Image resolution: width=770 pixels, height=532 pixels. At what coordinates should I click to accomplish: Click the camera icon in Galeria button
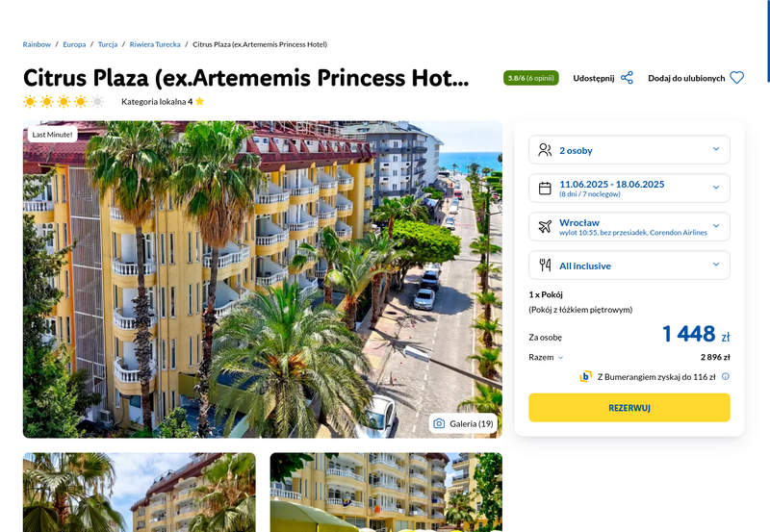pyautogui.click(x=439, y=423)
